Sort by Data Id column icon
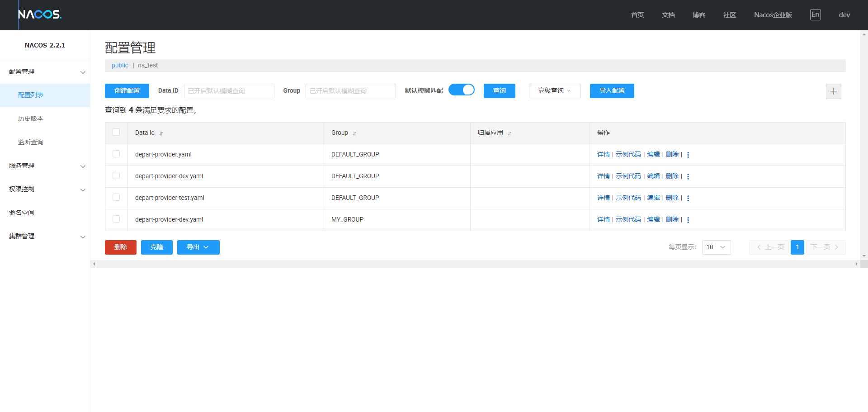 pyautogui.click(x=161, y=133)
